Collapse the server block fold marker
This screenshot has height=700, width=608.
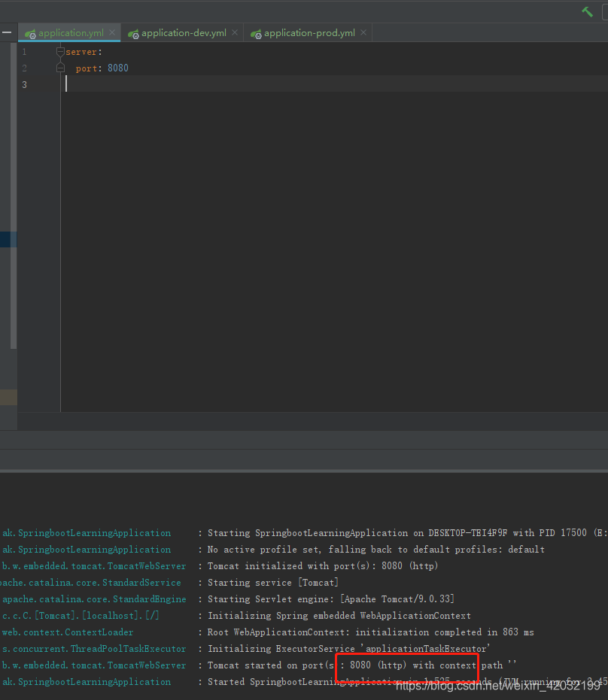coord(60,52)
